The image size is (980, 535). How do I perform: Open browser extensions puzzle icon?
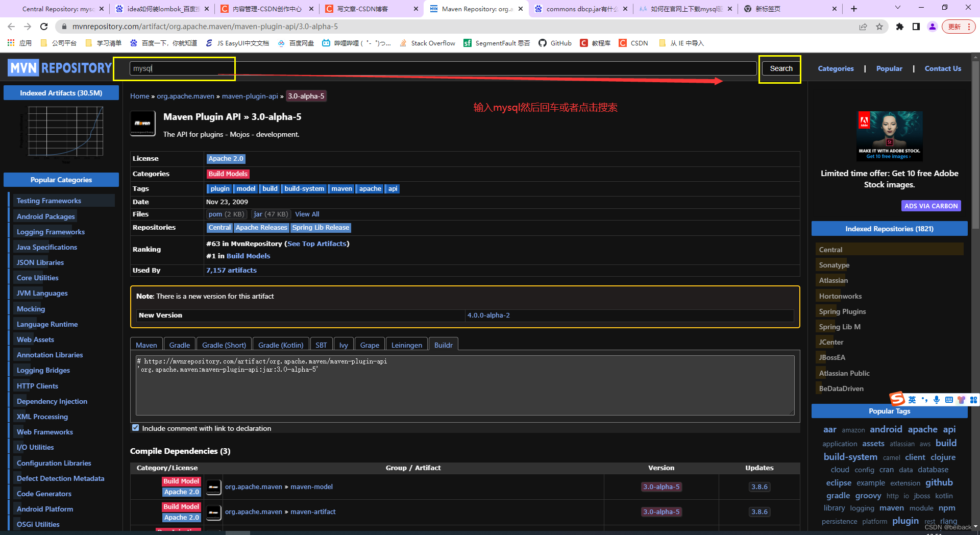pyautogui.click(x=900, y=27)
